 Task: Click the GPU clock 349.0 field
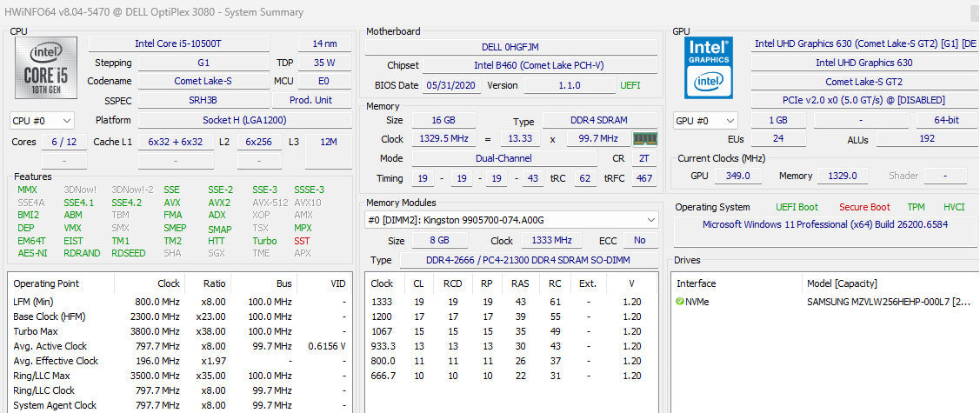(x=737, y=177)
